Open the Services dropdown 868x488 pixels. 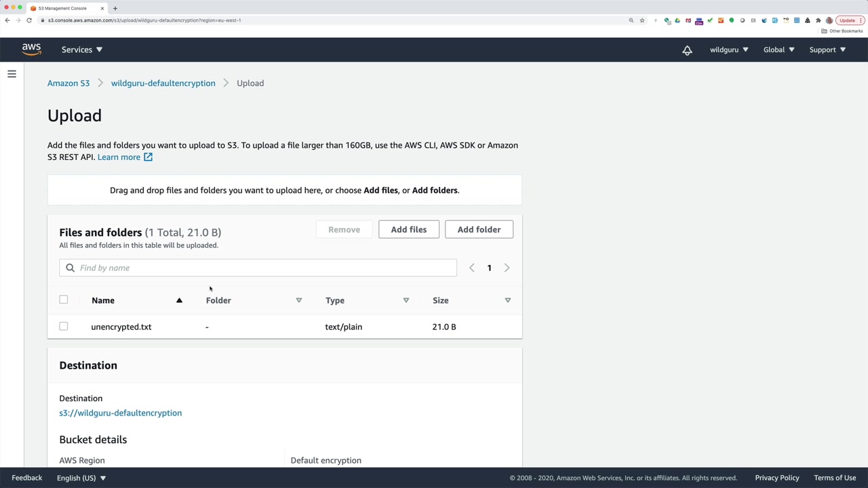tap(82, 49)
